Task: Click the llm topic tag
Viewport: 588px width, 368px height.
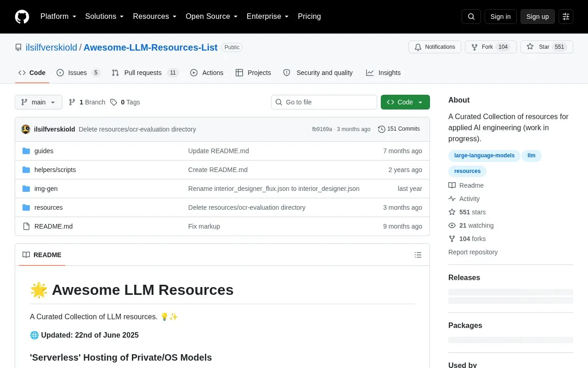Action: tap(531, 155)
